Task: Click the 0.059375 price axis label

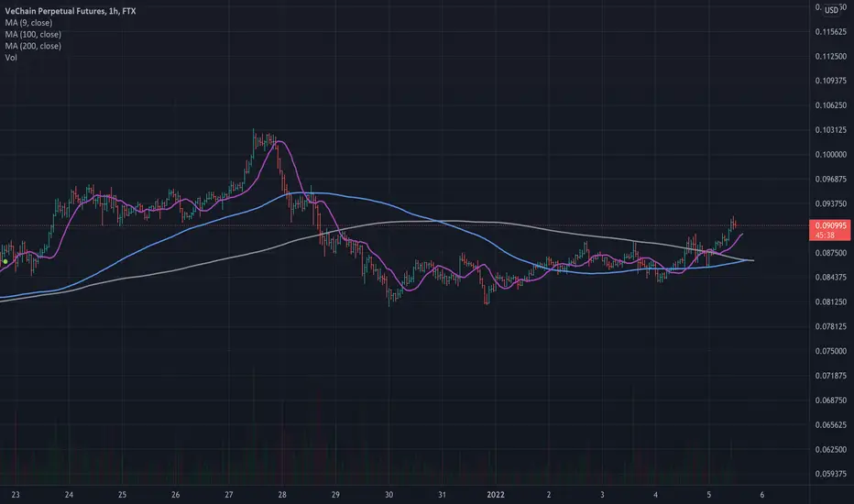Action: [x=830, y=474]
